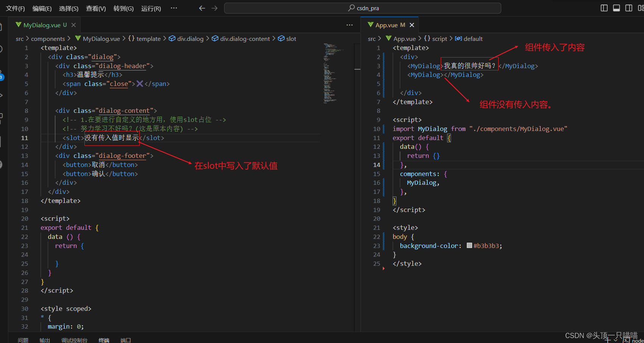
Task: Click the 'margin: 0;' line
Action: [x=65, y=326]
